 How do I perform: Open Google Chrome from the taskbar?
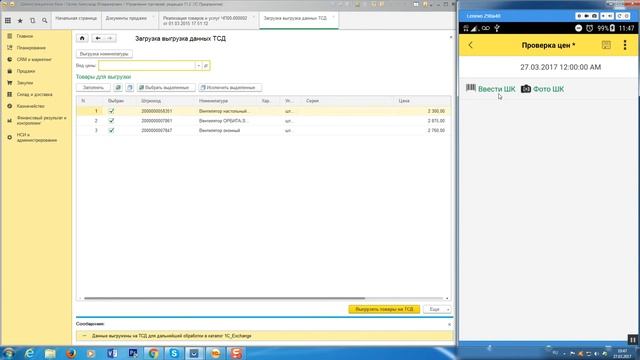(153, 353)
